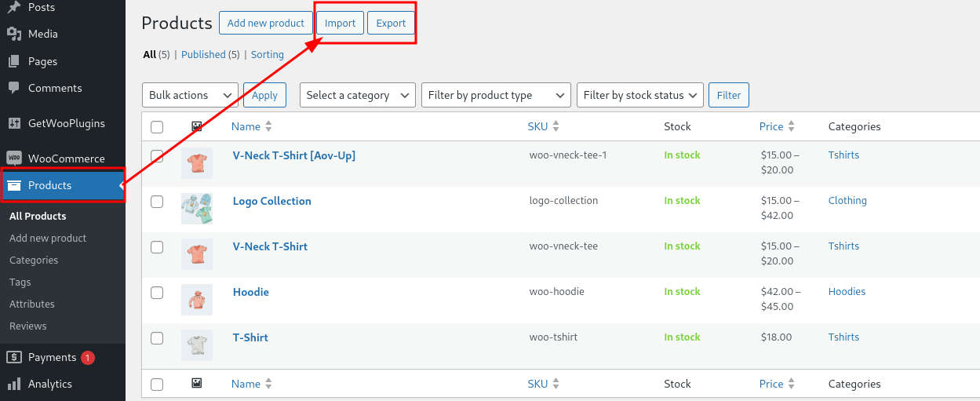Click the image column icon in footer

[x=197, y=384]
